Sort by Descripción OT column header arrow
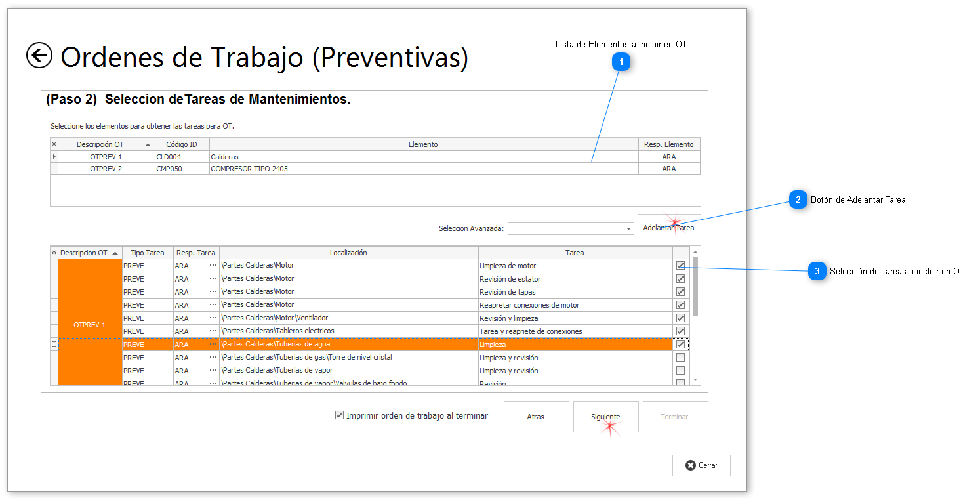The height and width of the screenshot is (502, 980). (148, 144)
